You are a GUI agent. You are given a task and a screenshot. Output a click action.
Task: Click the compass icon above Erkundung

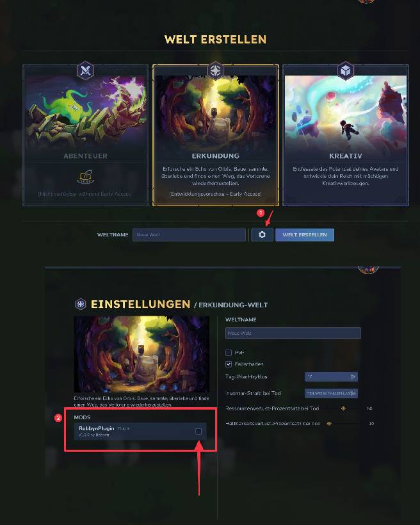click(x=215, y=70)
